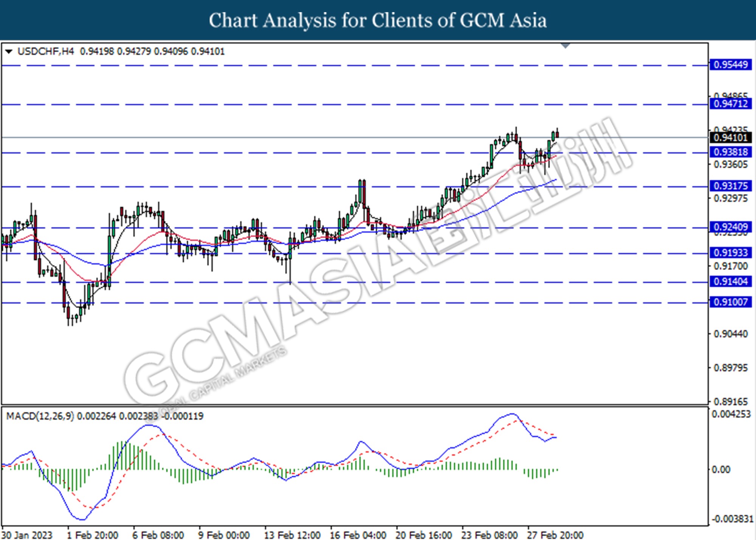
Task: Click the Chart Analysis for Clients title
Action: pyautogui.click(x=378, y=20)
